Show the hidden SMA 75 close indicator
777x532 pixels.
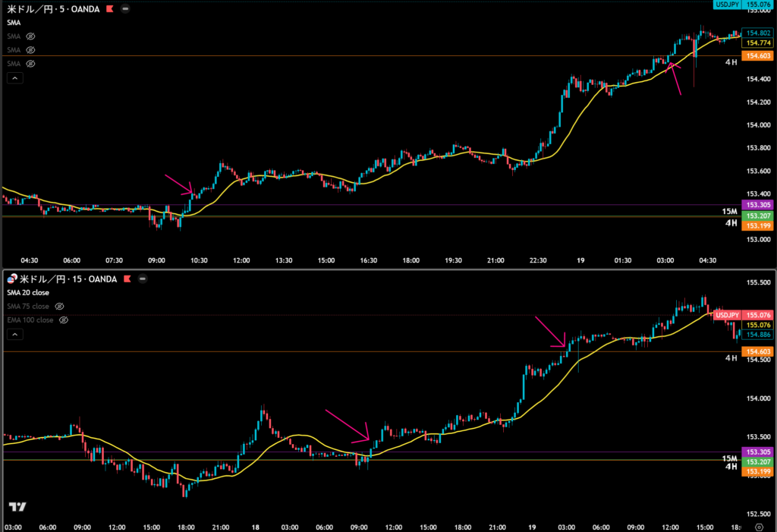click(59, 307)
